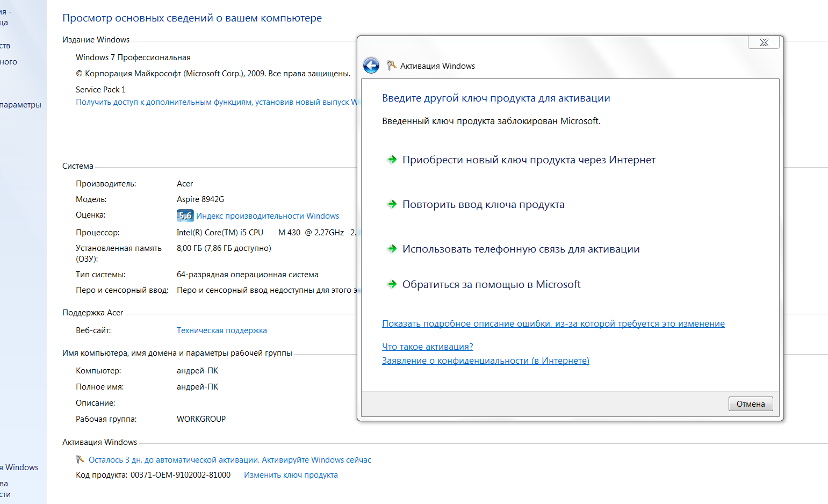
Task: Click 8,00 ГБ installed memory value
Action: point(224,248)
